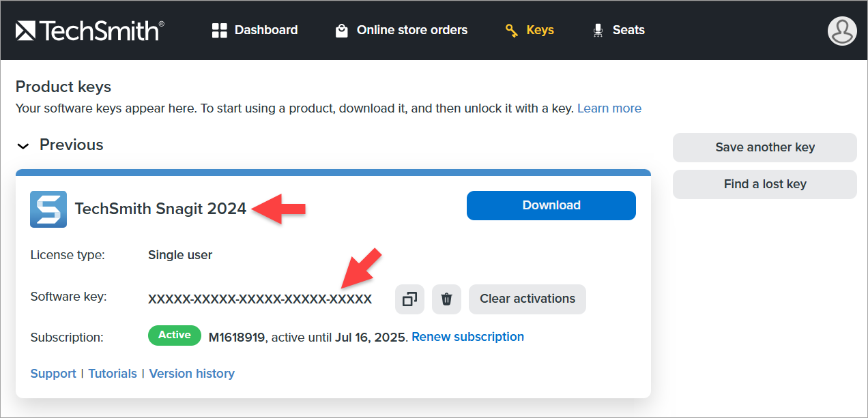Open the user profile avatar icon
The width and height of the screenshot is (868, 418).
click(x=842, y=31)
